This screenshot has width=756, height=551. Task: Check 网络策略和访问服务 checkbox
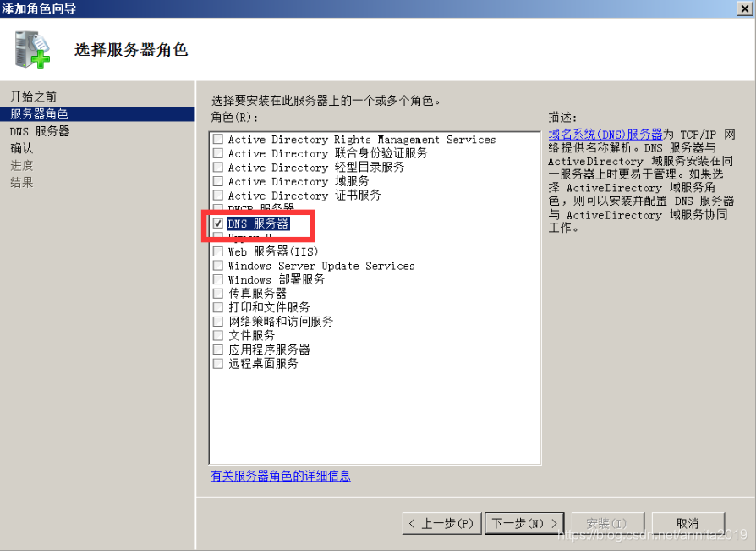point(218,322)
